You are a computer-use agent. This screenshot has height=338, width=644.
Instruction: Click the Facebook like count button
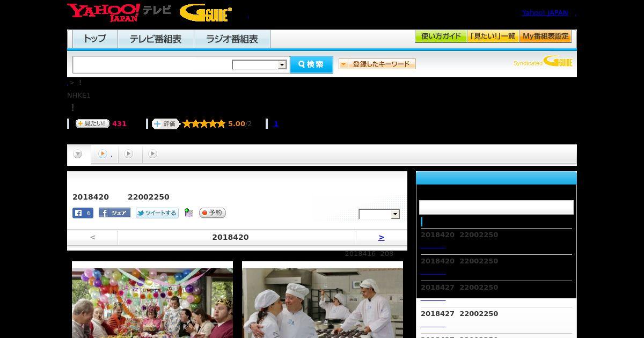(83, 213)
